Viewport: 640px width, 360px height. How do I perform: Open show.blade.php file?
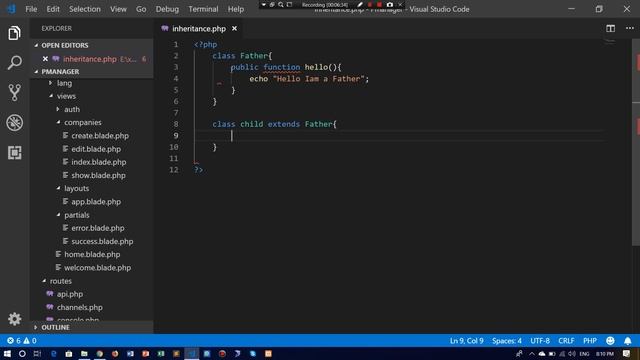pyautogui.click(x=98, y=175)
